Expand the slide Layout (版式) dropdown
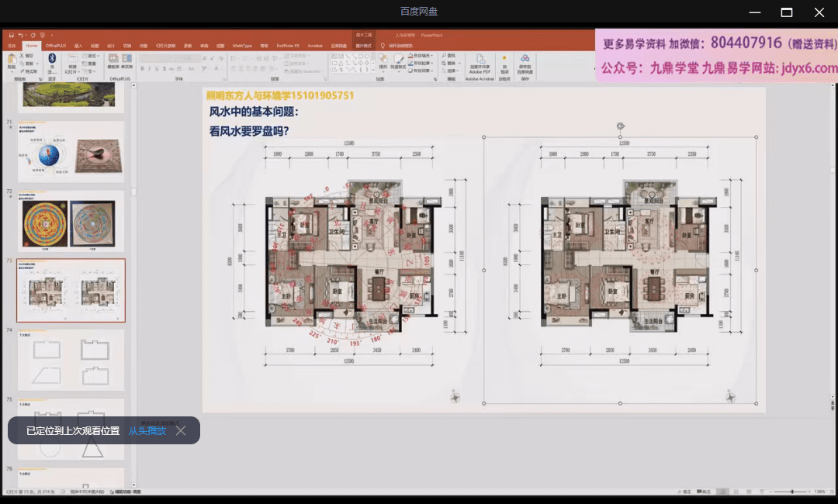 93,56
